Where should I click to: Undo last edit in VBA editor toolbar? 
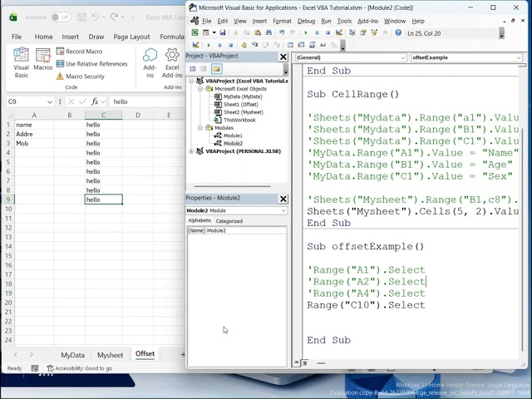point(282,32)
